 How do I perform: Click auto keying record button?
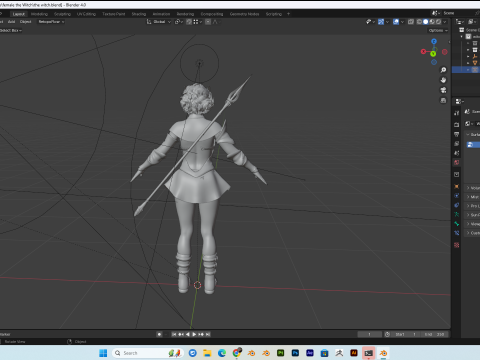click(159, 334)
